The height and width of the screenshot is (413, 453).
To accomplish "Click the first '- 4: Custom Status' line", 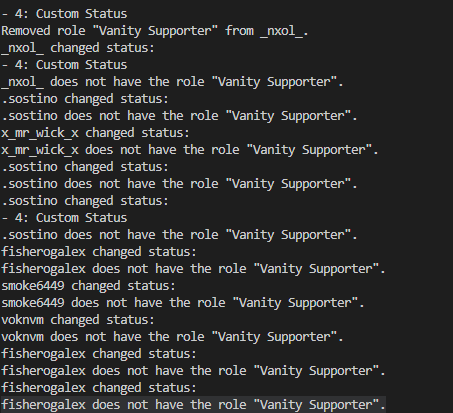I will coord(64,14).
